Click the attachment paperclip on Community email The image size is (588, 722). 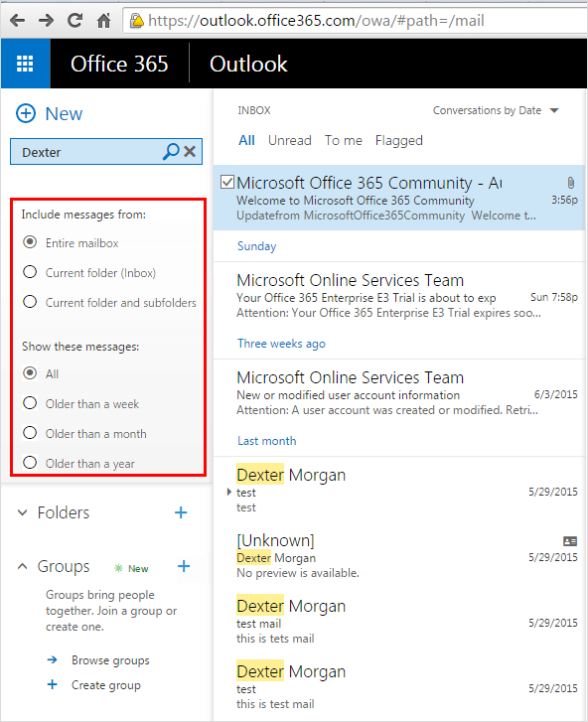(x=571, y=183)
